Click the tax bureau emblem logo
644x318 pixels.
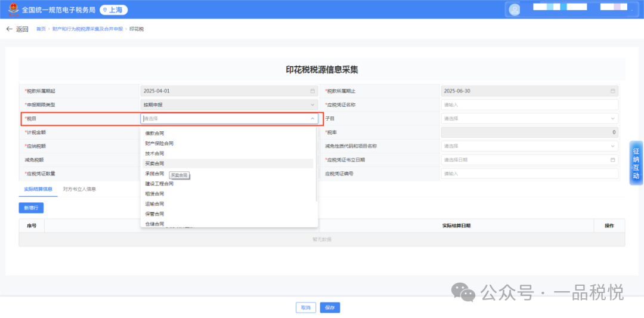(11, 10)
